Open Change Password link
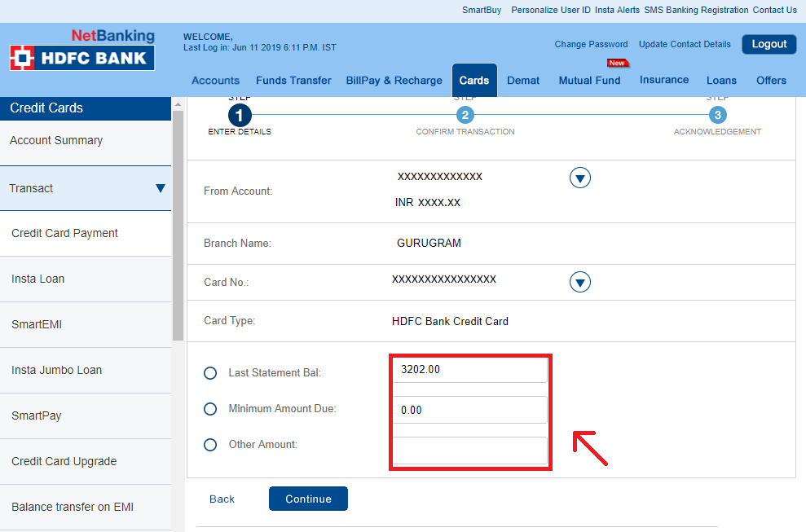Screen dimensions: 806x532 coord(591,44)
